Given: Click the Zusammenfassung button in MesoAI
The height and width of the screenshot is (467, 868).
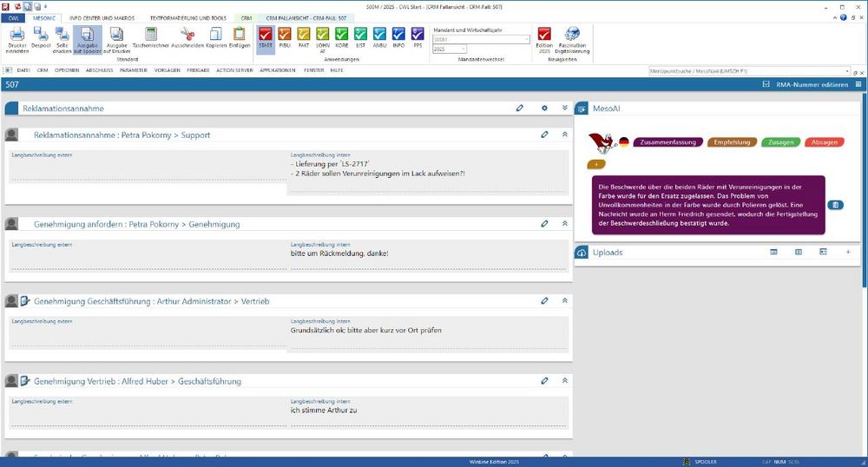Looking at the screenshot, I should tap(667, 142).
